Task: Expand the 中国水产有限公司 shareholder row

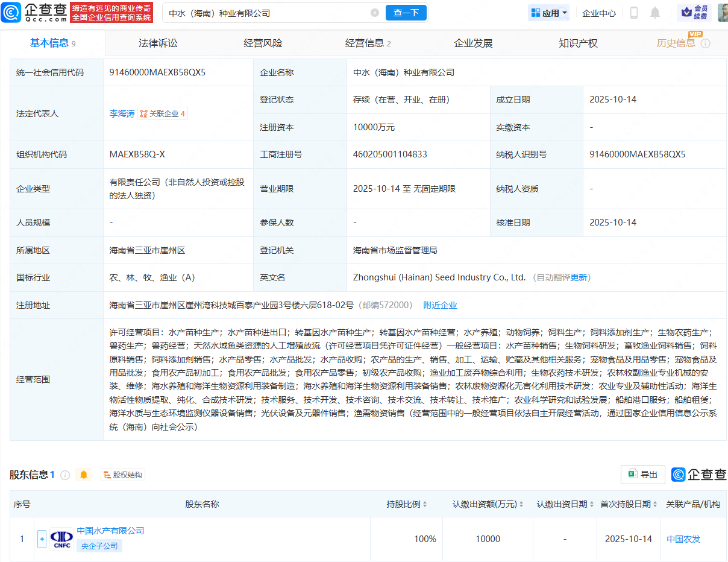Action: coord(42,539)
